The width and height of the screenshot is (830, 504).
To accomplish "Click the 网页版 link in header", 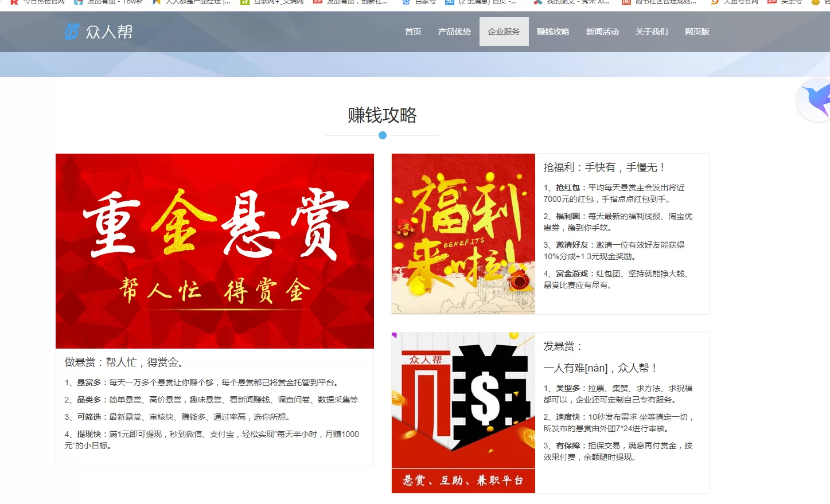I will (x=697, y=32).
